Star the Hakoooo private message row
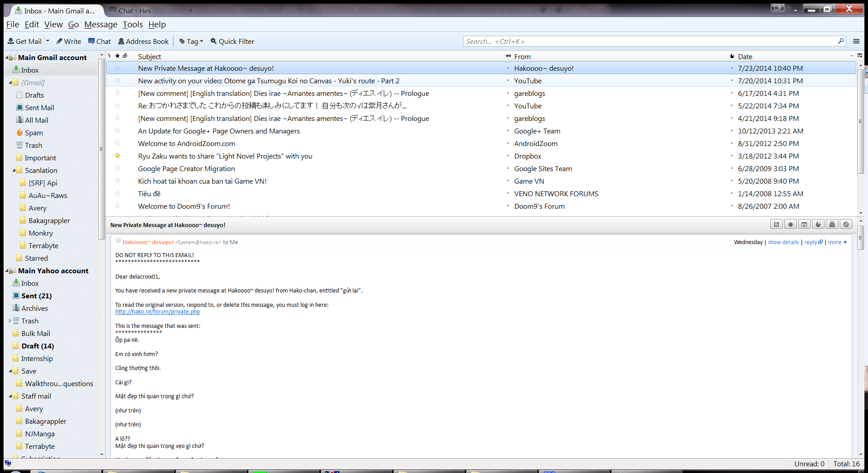Screen dimensions: 868x473 (117, 68)
